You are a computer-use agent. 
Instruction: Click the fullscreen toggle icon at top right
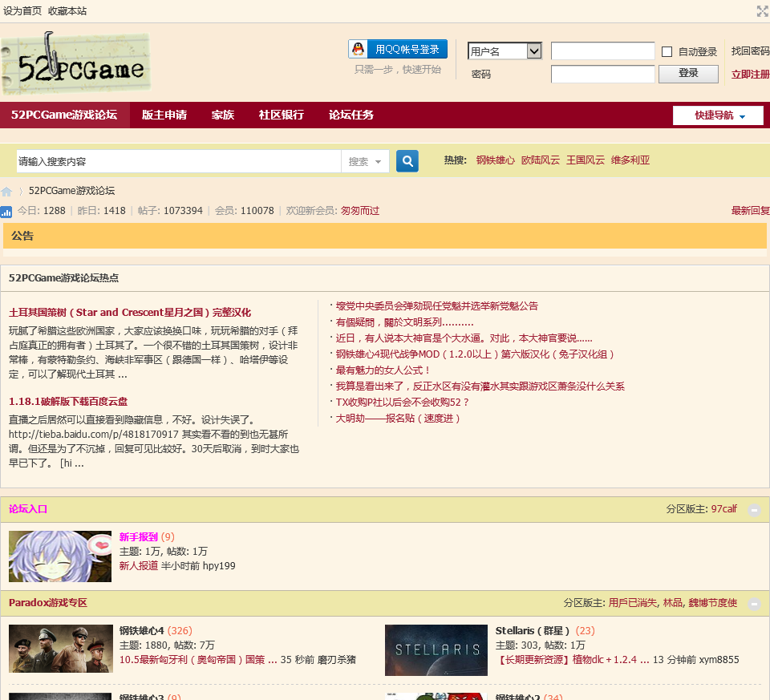pos(763,10)
